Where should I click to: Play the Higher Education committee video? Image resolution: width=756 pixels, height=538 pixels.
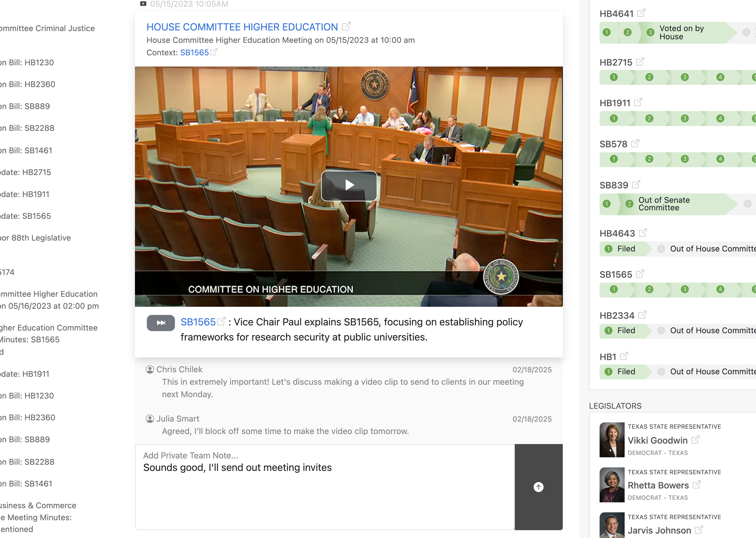349,185
